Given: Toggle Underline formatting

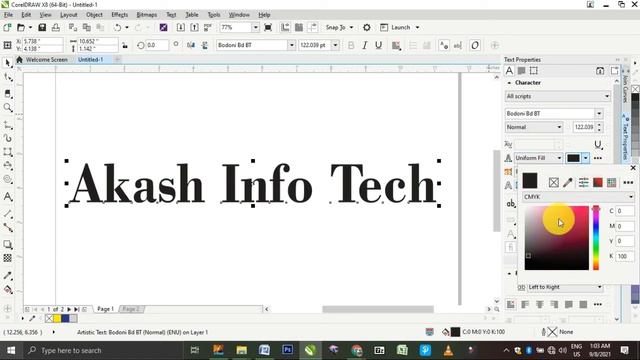Looking at the screenshot, I should tap(378, 45).
